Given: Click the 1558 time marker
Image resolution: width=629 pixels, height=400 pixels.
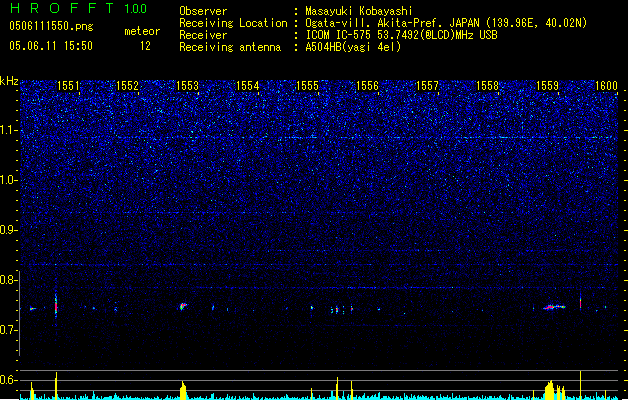Looking at the screenshot, I should tap(487, 86).
